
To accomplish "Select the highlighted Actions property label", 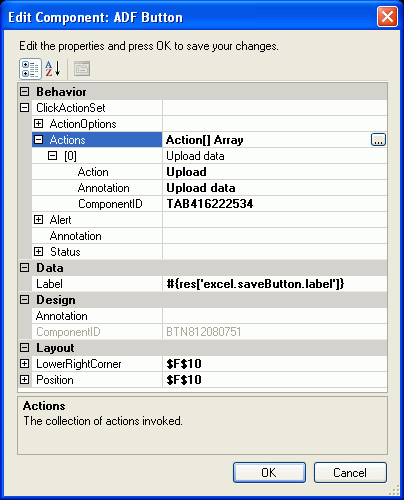I will (x=68, y=140).
